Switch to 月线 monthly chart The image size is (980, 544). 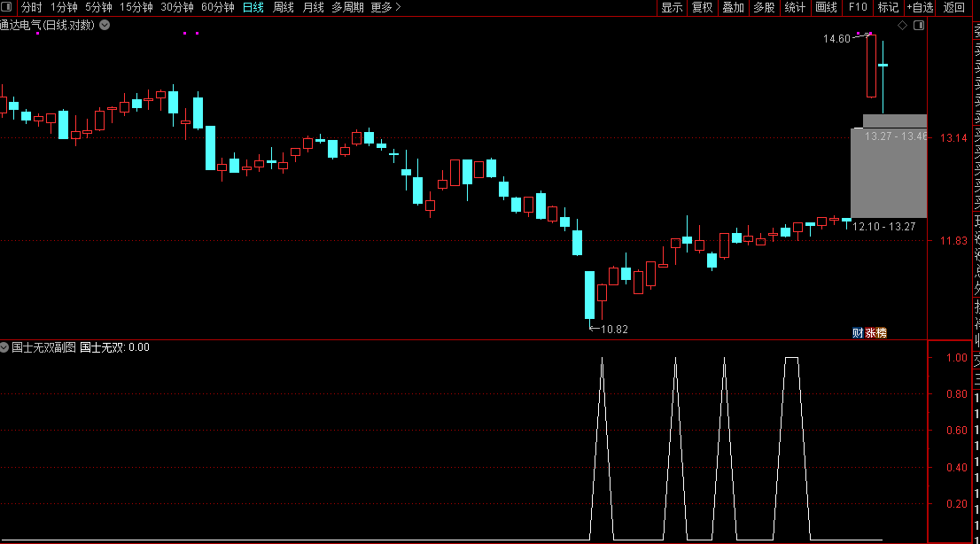tap(313, 7)
